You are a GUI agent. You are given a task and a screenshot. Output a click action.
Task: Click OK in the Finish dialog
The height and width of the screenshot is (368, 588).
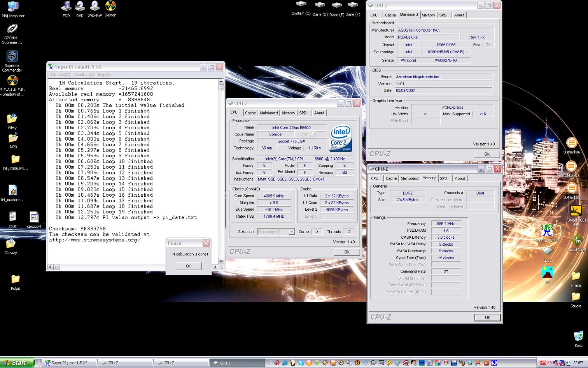coord(188,266)
